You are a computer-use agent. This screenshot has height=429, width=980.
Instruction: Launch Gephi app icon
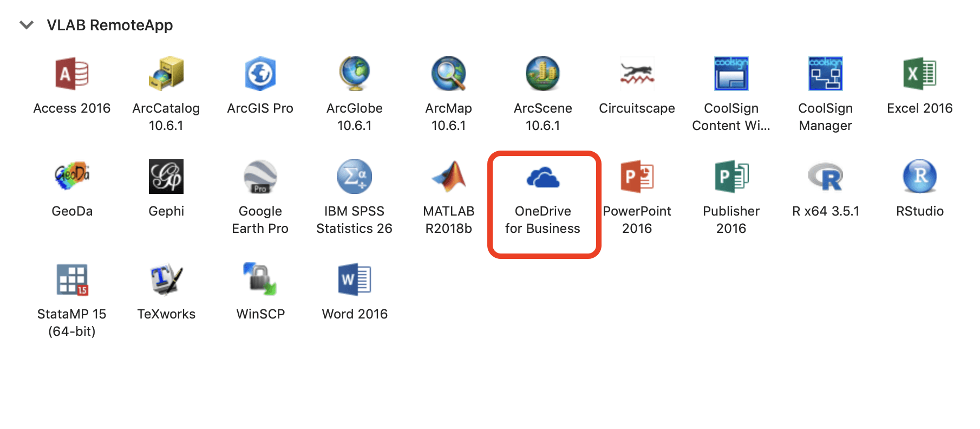coord(166,177)
